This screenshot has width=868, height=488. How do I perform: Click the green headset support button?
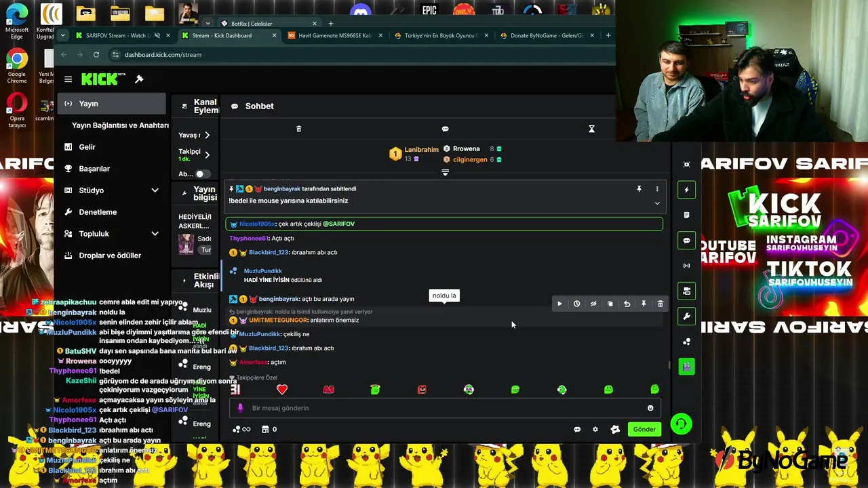pos(681,424)
